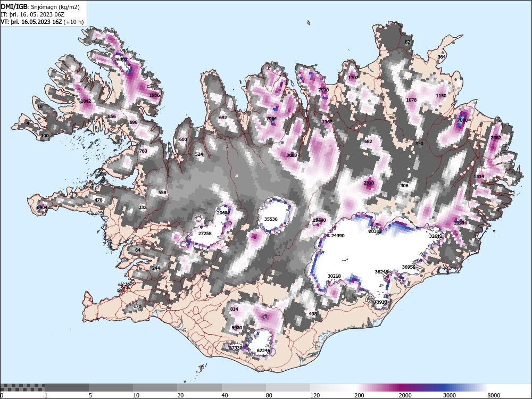Select the 6904 value on Snæfellsnes tip

[x=42, y=207]
